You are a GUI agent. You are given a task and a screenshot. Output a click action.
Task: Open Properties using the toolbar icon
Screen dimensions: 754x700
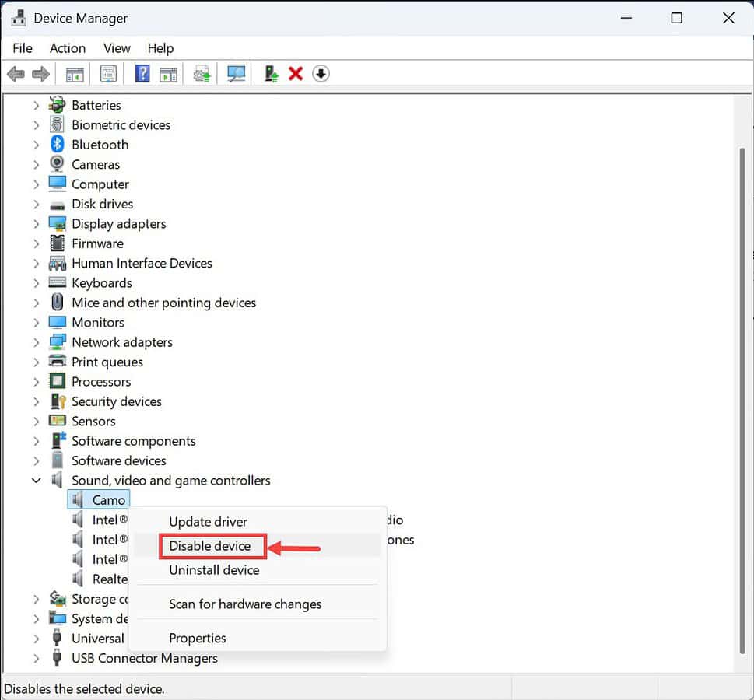click(108, 73)
